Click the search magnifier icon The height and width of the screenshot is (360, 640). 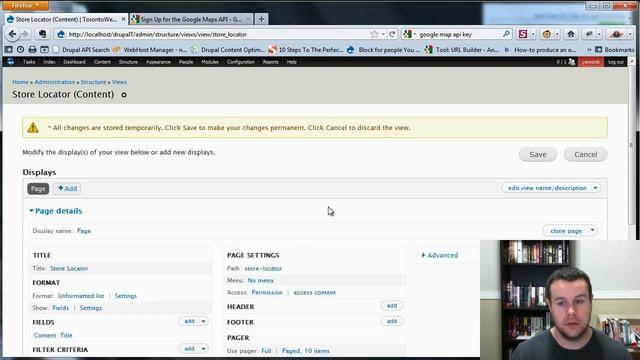pos(506,34)
